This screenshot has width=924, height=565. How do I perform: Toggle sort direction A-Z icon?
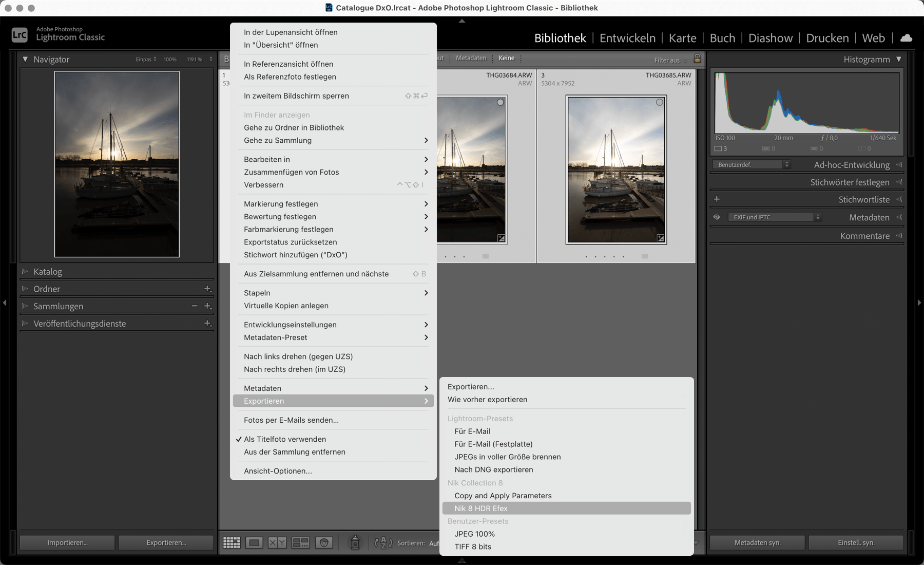[x=383, y=542]
